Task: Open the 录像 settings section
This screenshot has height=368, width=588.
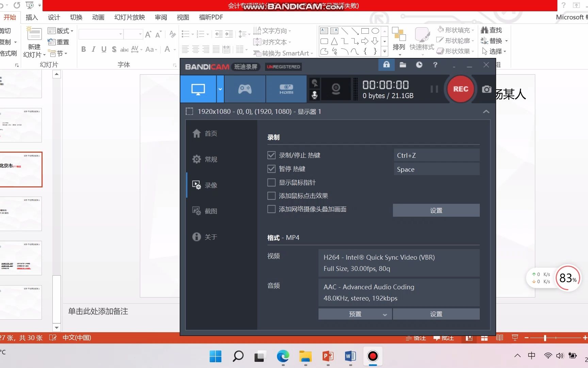Action: pos(205,185)
